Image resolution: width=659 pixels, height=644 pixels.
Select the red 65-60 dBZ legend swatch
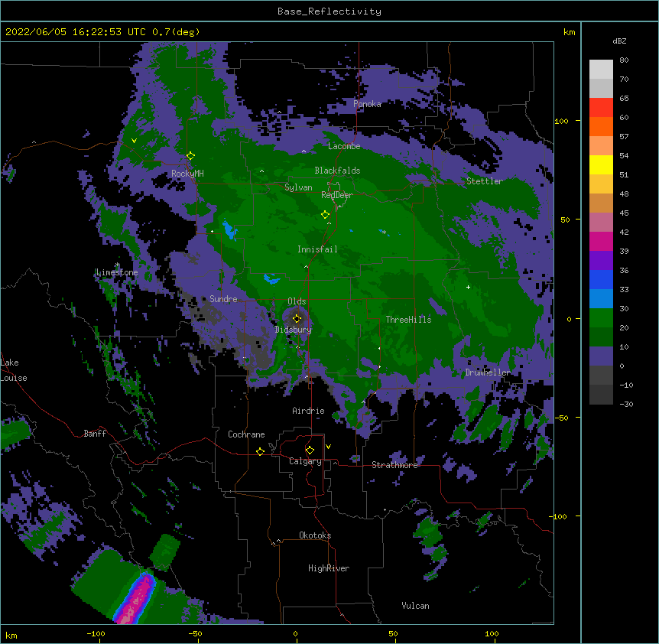click(601, 108)
